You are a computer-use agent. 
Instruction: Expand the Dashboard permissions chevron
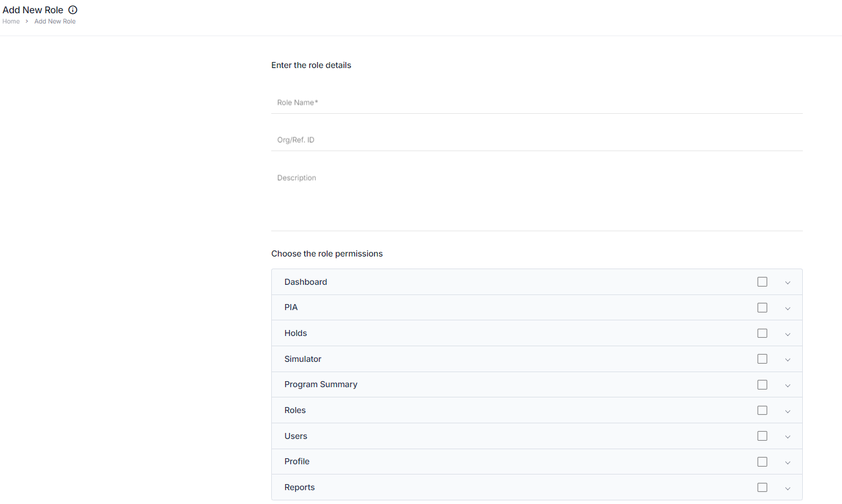tap(788, 282)
